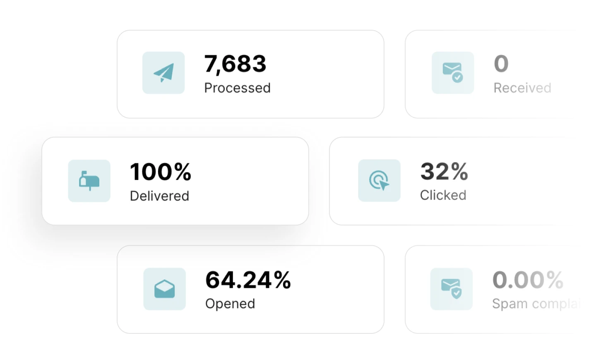The width and height of the screenshot is (596, 364).
Task: Click the Processed label text
Action: click(237, 88)
